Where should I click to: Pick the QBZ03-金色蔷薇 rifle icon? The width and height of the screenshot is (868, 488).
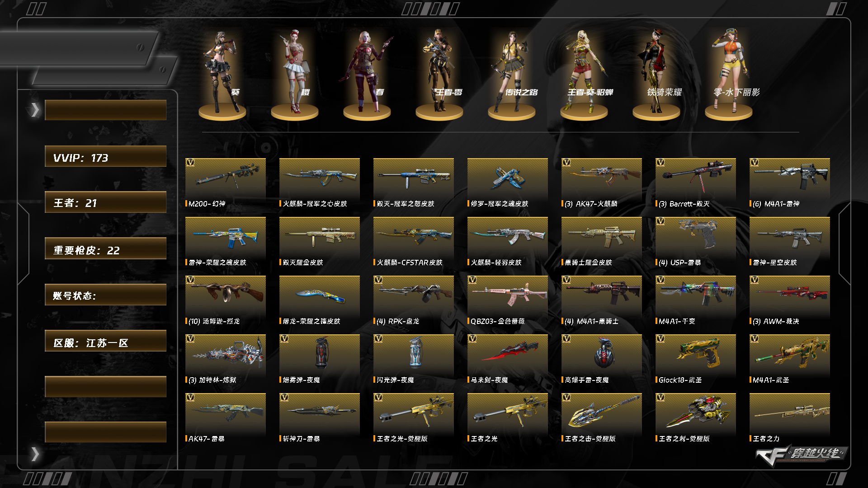(507, 295)
